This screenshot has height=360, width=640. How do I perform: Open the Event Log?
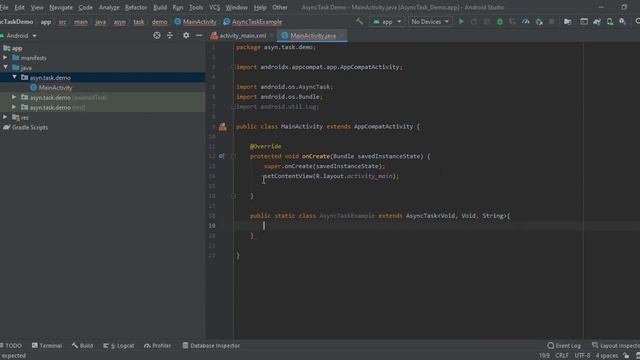pos(564,346)
